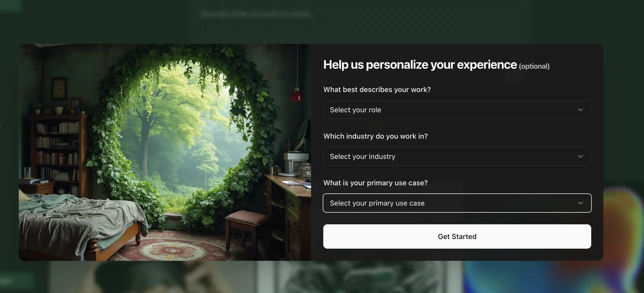
Task: Click the chevron arrow in the role field
Action: coord(580,110)
